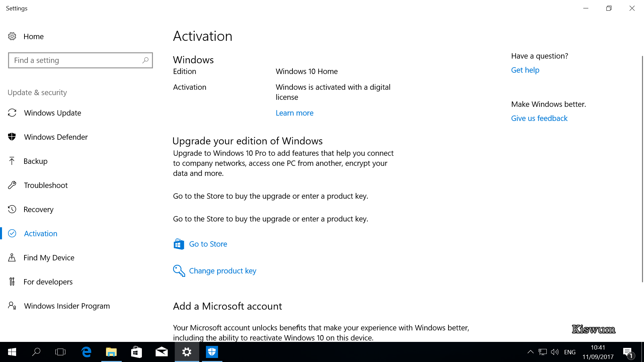The width and height of the screenshot is (644, 362).
Task: Open Microsoft Store from the taskbar
Action: click(x=137, y=352)
